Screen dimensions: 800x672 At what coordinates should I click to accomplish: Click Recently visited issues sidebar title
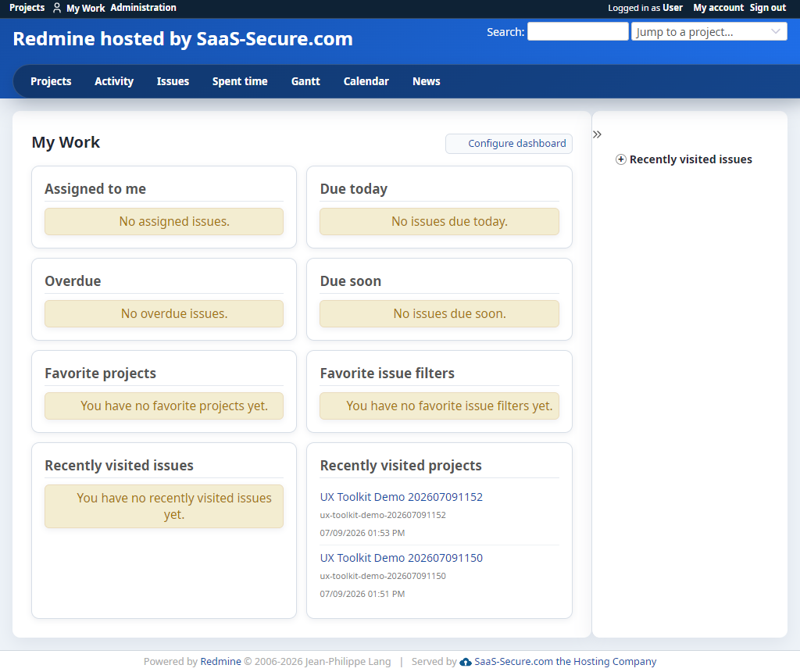691,159
